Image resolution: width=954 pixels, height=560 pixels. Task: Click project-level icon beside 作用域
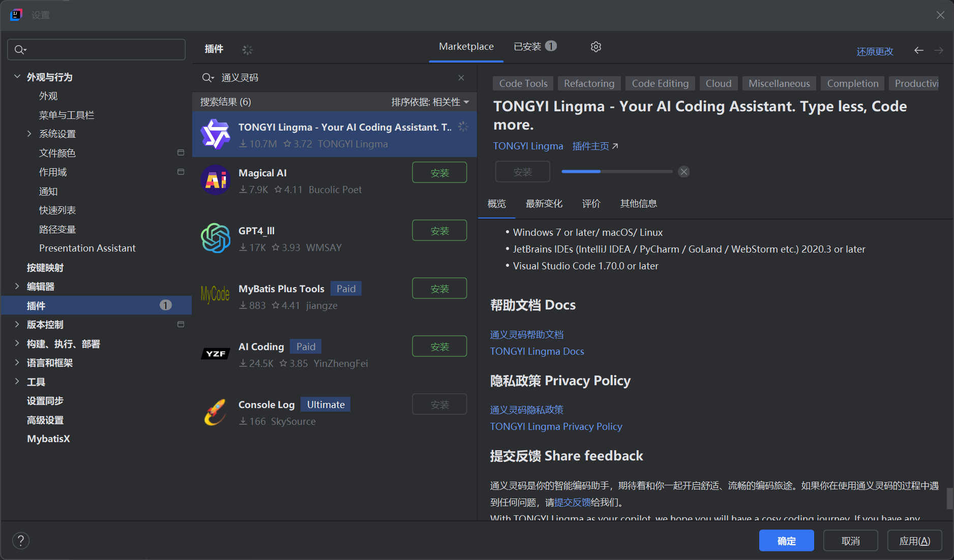point(181,172)
